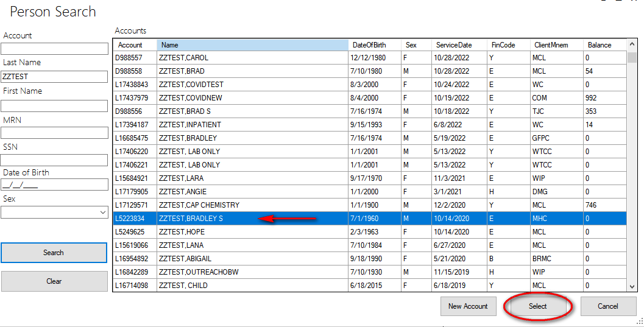This screenshot has height=327, width=644.
Task: Sort by the ServiceDate column header
Action: (453, 45)
